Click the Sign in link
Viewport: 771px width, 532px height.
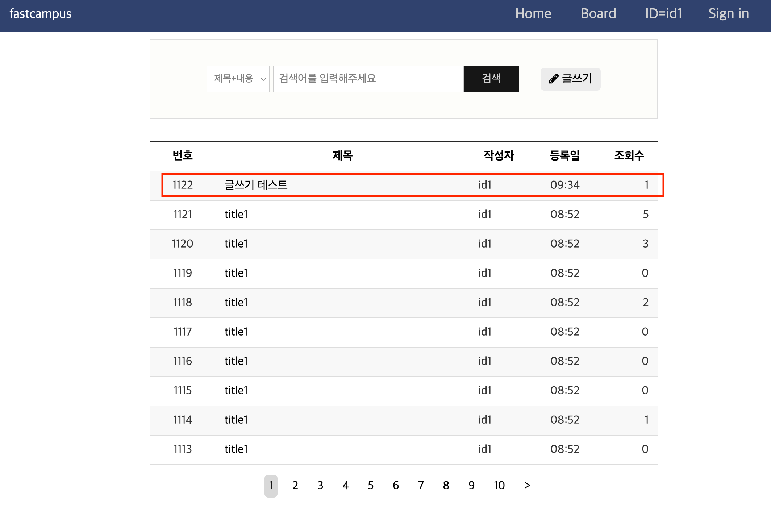pyautogui.click(x=728, y=14)
